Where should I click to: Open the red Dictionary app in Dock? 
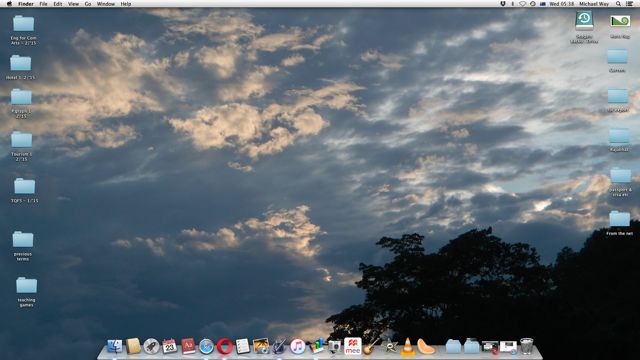(x=188, y=347)
